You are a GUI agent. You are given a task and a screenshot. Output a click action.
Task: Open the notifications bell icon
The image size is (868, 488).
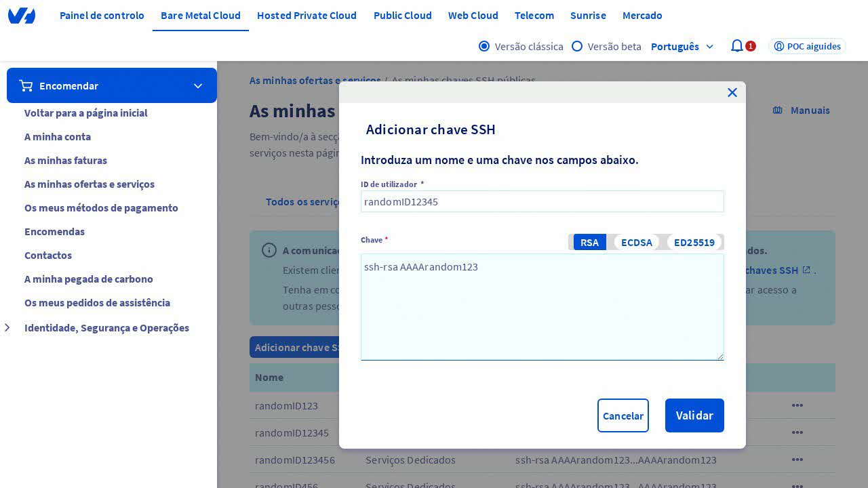[736, 46]
